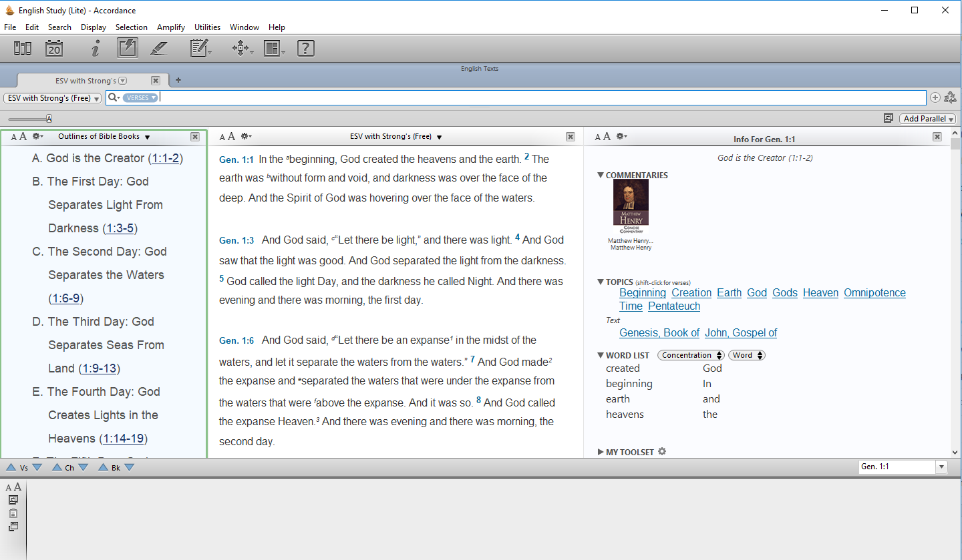Click the Info 'i' toolbar icon
Viewport: 962px width, 560px height.
(96, 48)
